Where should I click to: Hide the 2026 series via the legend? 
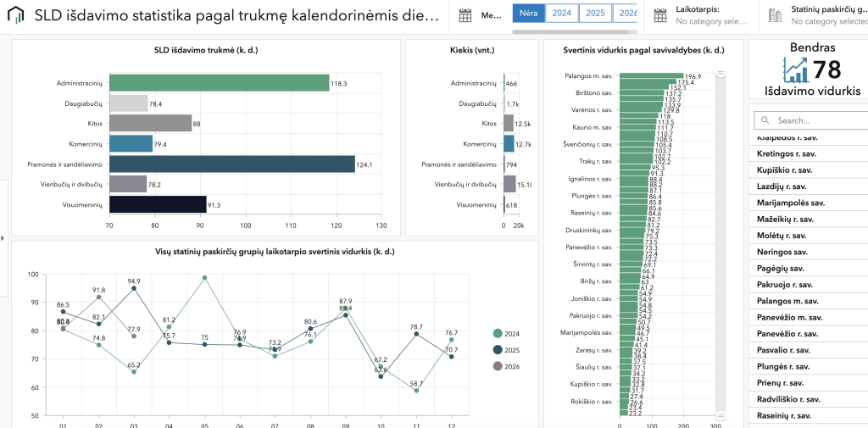click(x=507, y=365)
